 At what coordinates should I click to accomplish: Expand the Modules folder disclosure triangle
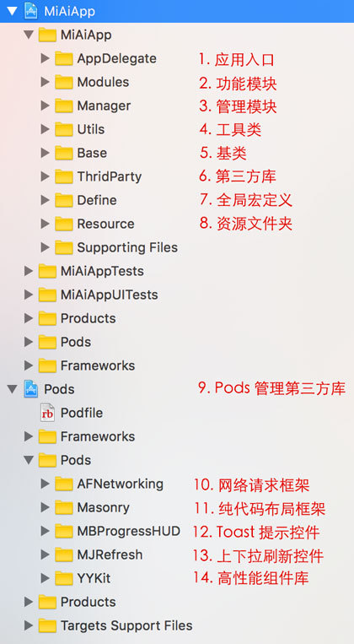point(46,82)
